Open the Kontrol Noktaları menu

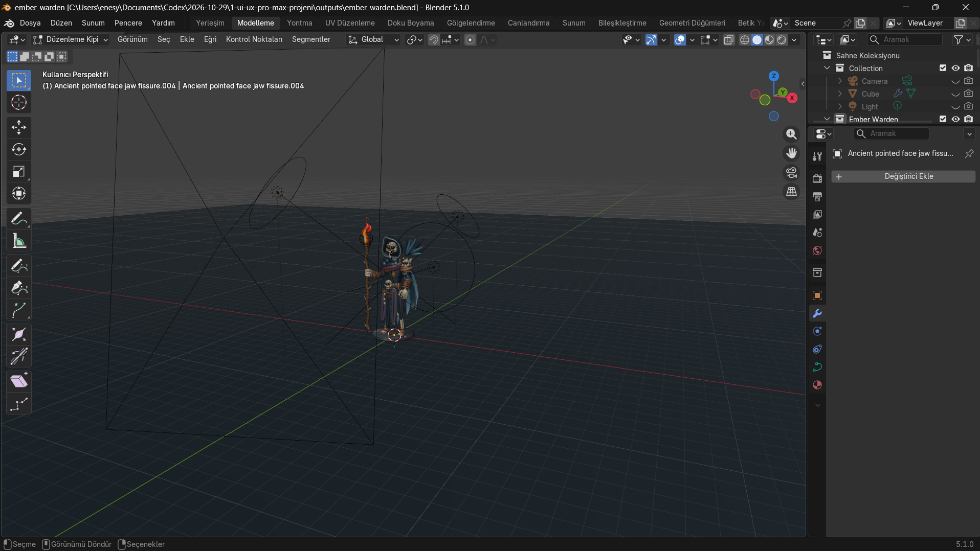[x=254, y=39]
